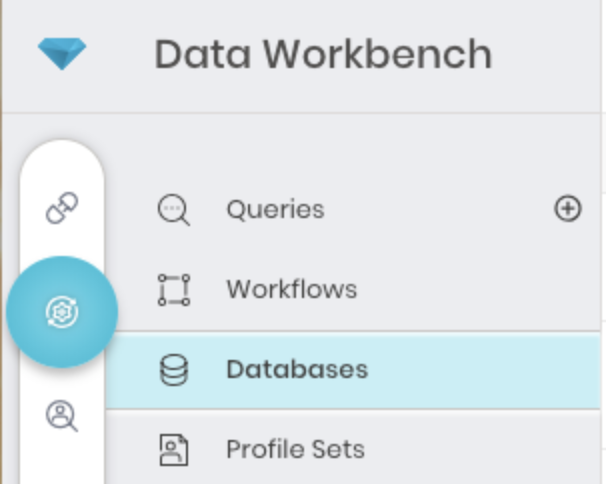606x486 pixels.
Task: Click header area right of Data Workbench
Action: pyautogui.click(x=550, y=54)
